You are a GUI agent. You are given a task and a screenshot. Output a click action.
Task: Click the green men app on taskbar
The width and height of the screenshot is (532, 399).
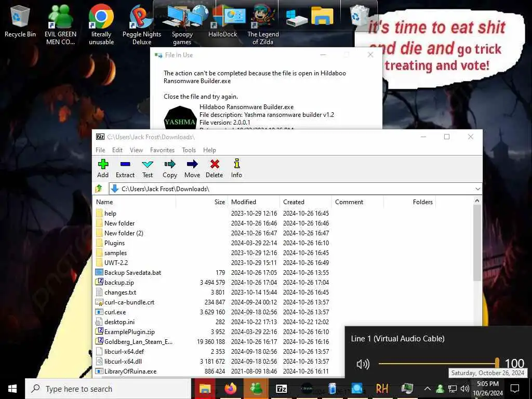(x=256, y=389)
